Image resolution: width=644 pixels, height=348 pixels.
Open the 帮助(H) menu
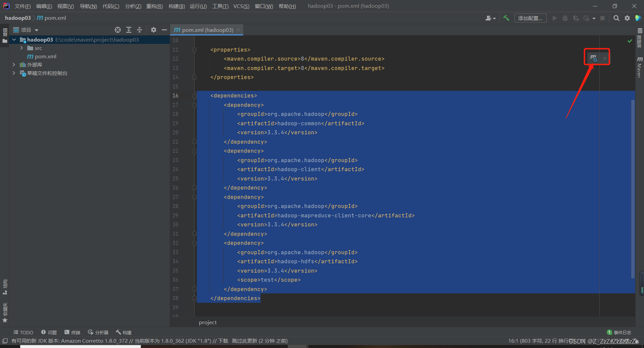287,6
